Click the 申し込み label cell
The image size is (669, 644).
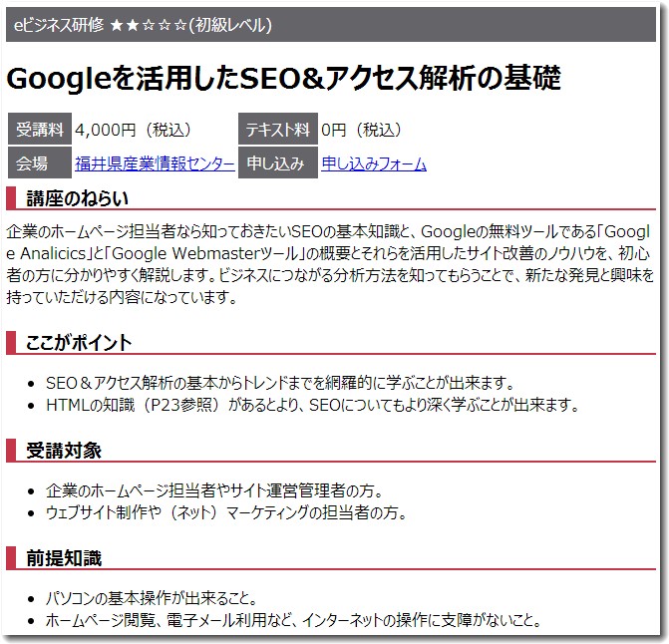point(278,162)
